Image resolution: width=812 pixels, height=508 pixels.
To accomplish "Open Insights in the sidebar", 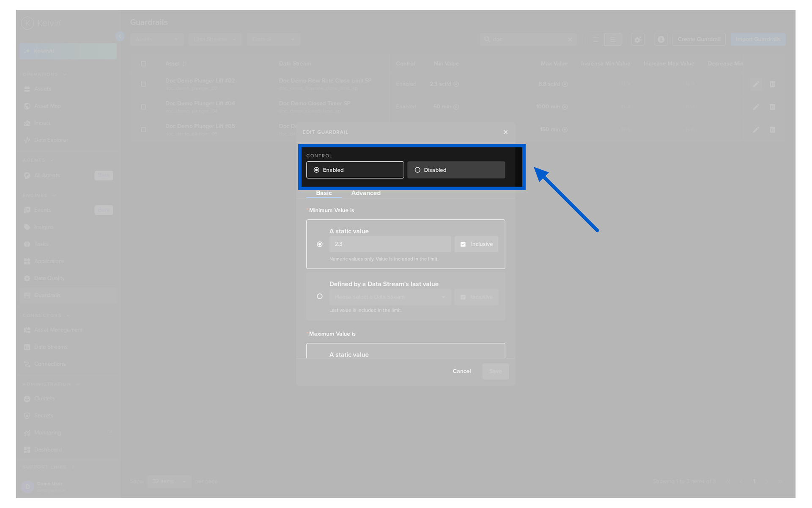I will pyautogui.click(x=44, y=227).
